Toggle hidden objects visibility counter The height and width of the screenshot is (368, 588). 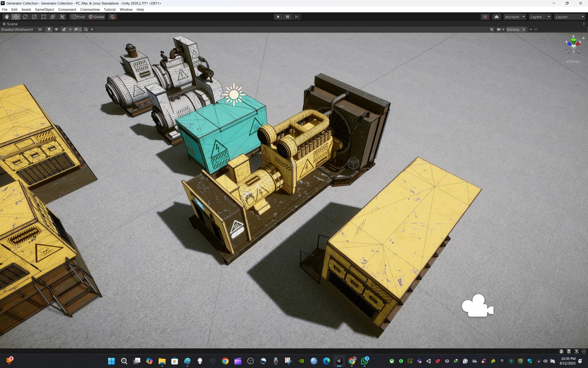coord(78,30)
